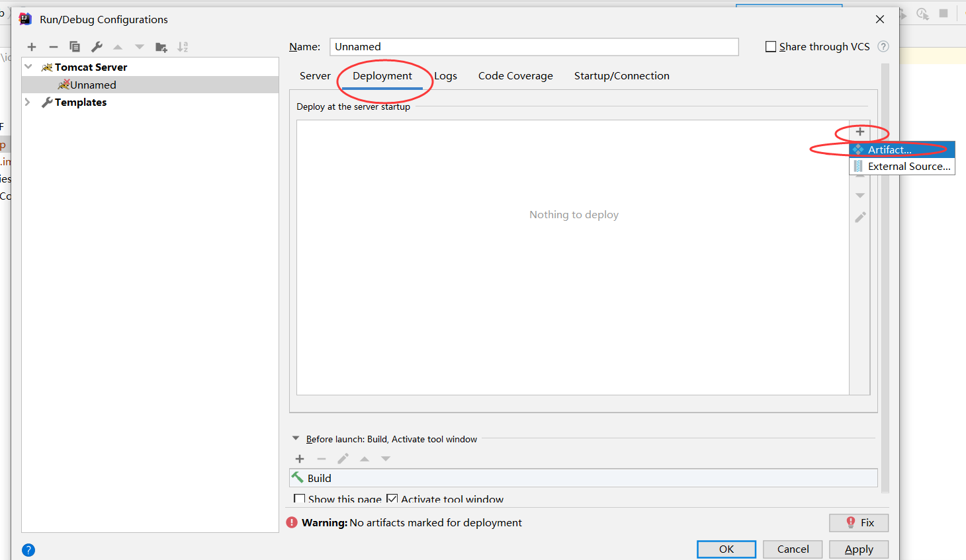
Task: Close the Run/Debug Configurations dialog
Action: 880,19
